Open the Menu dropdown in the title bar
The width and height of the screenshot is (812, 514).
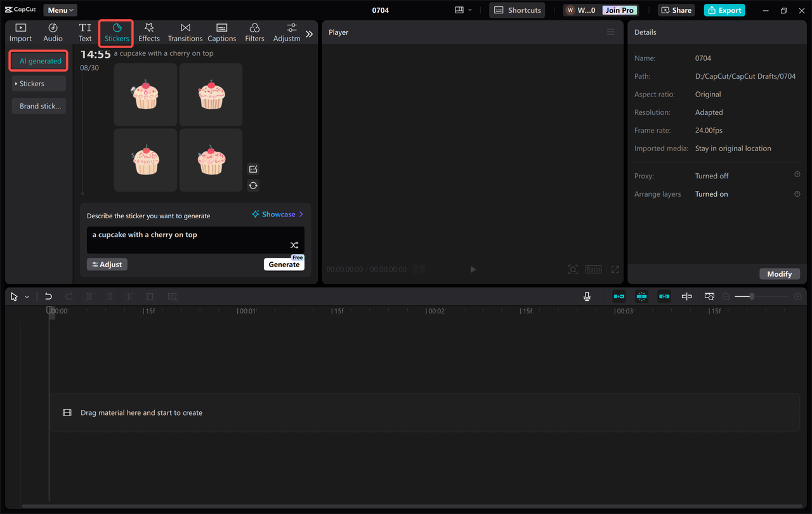[60, 10]
